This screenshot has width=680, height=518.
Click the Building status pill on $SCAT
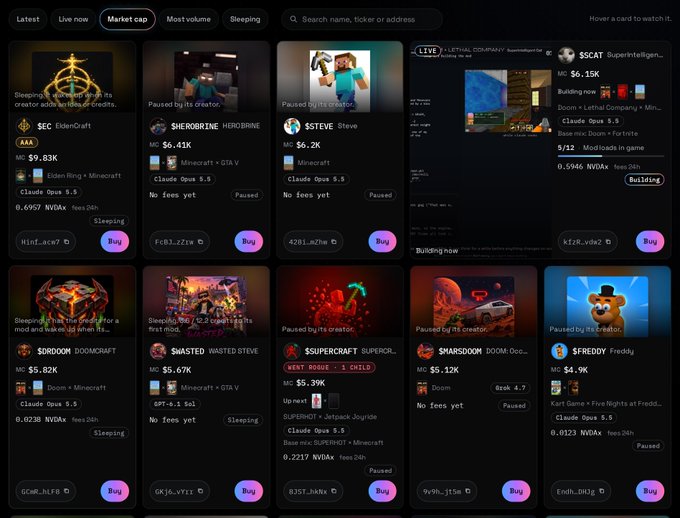[644, 180]
